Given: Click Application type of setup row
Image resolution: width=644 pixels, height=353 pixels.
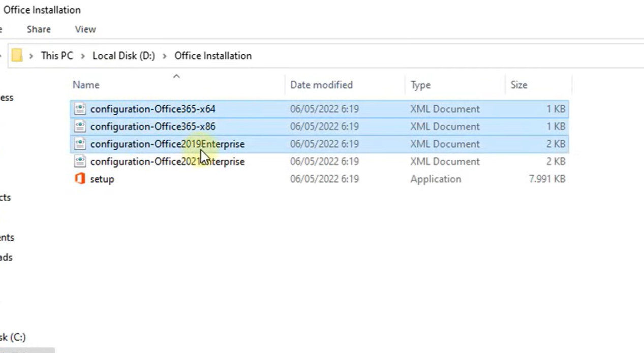Looking at the screenshot, I should [x=436, y=179].
